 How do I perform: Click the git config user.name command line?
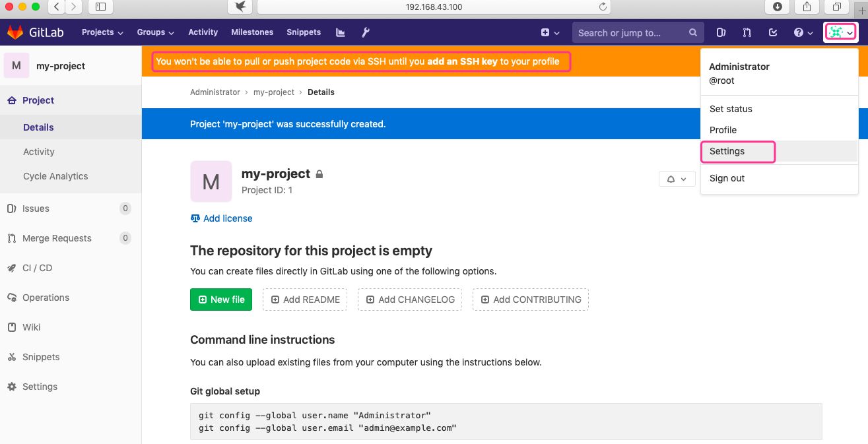point(314,416)
